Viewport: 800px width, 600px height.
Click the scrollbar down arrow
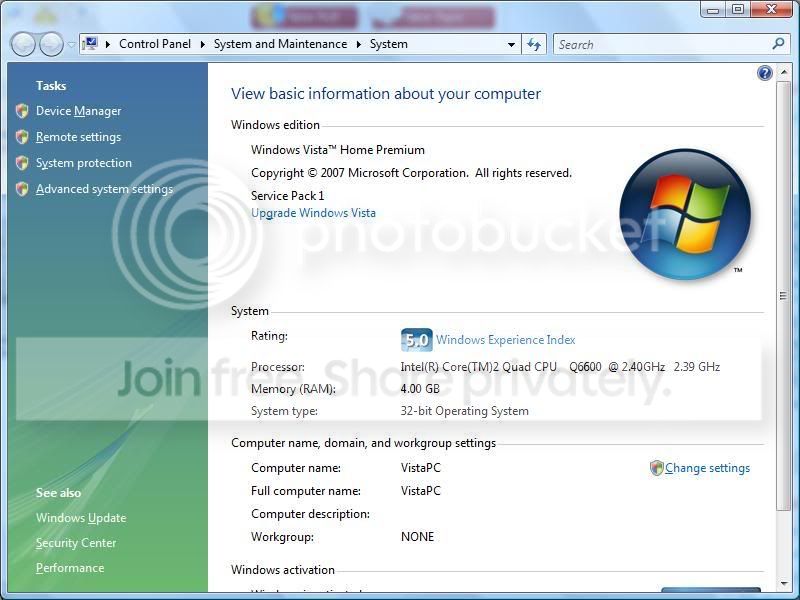click(783, 583)
